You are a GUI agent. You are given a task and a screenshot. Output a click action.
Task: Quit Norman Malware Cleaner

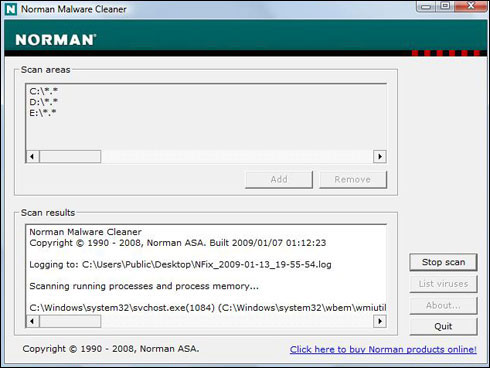click(443, 326)
